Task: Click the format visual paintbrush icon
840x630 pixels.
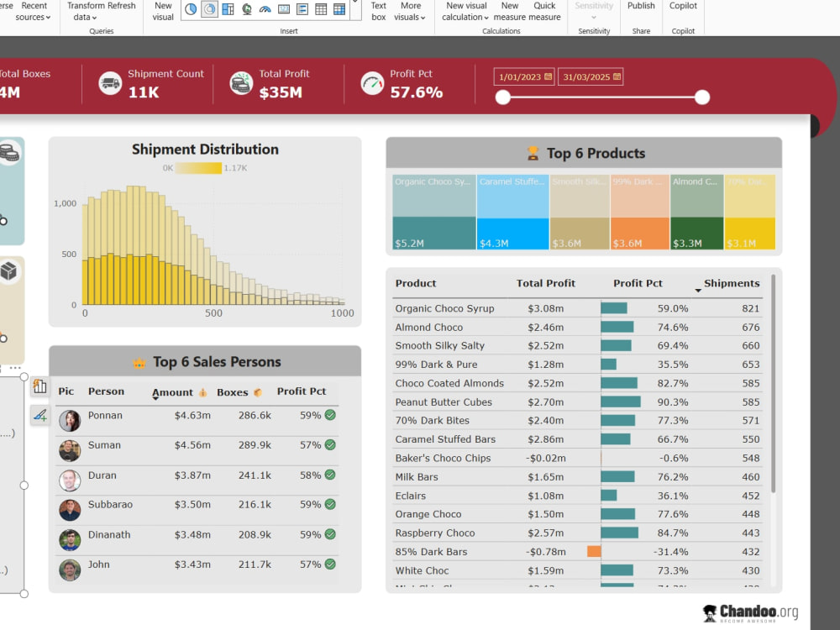Action: tap(39, 415)
